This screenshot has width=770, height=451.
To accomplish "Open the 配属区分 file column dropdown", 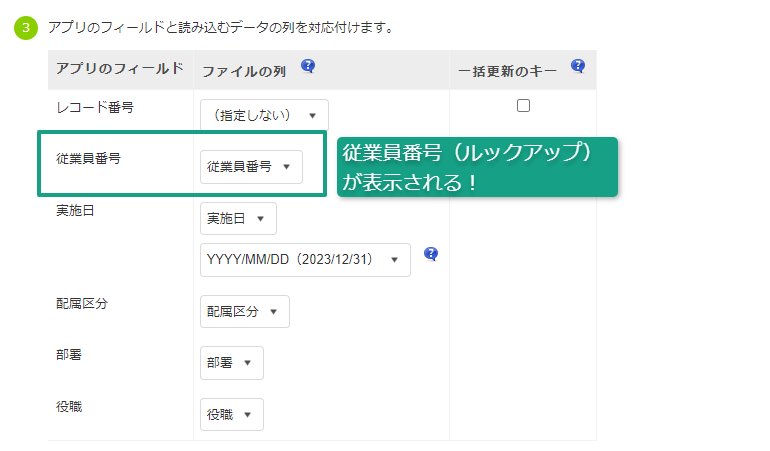I will click(245, 311).
